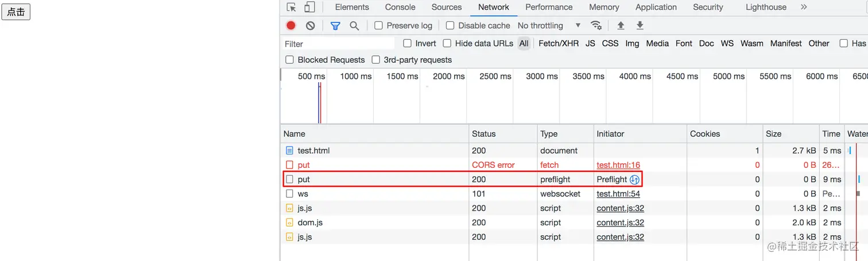Viewport: 868px width, 261px height.
Task: Open the Application tab
Action: coord(656,7)
